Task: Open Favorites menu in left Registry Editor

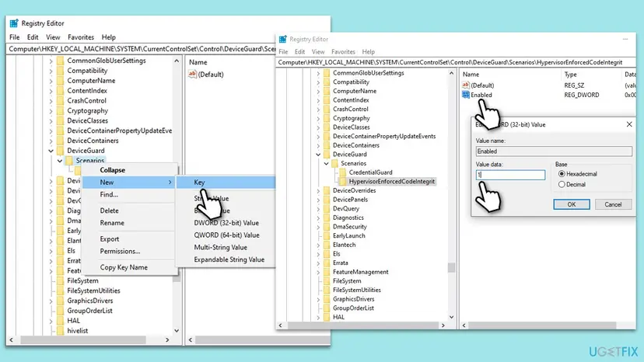Action: click(x=81, y=37)
